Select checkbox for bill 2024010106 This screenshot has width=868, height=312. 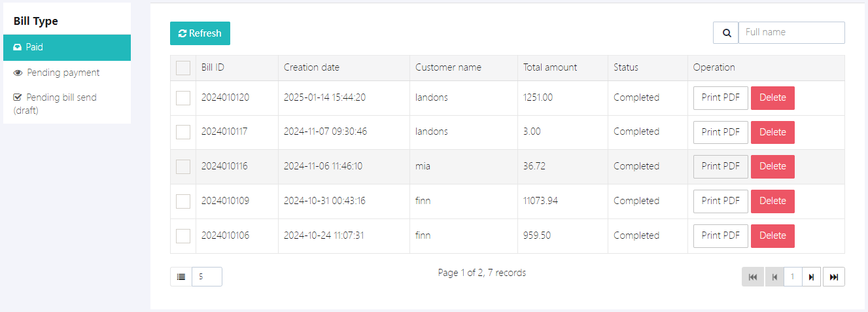pyautogui.click(x=183, y=236)
